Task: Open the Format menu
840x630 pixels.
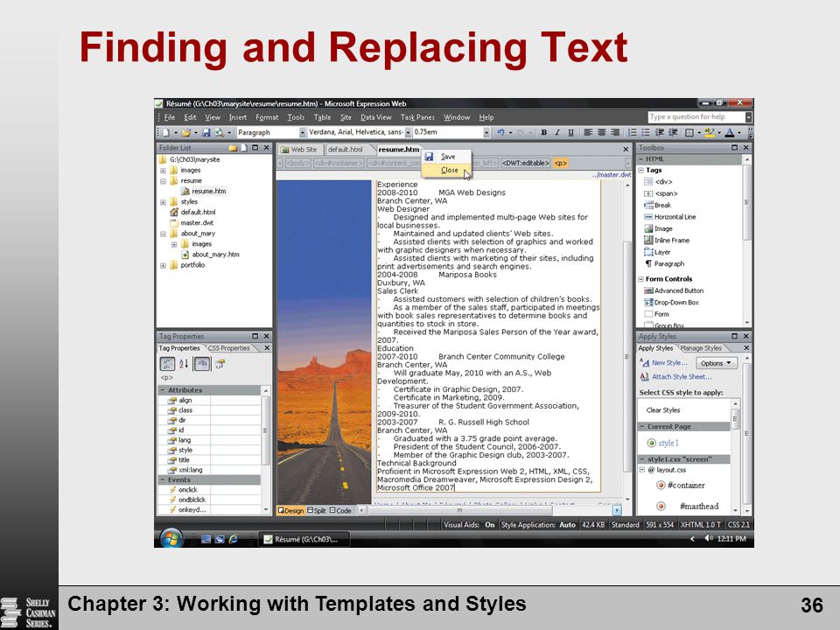Action: click(267, 117)
